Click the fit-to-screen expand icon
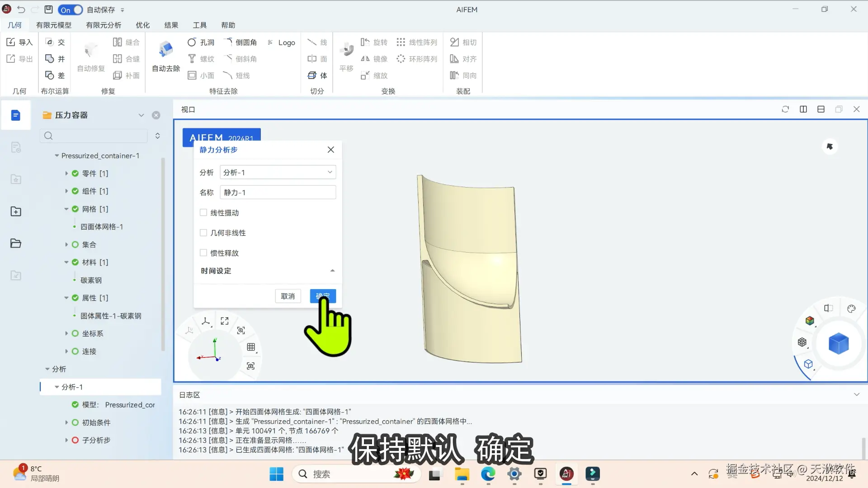868x488 pixels. coord(224,321)
